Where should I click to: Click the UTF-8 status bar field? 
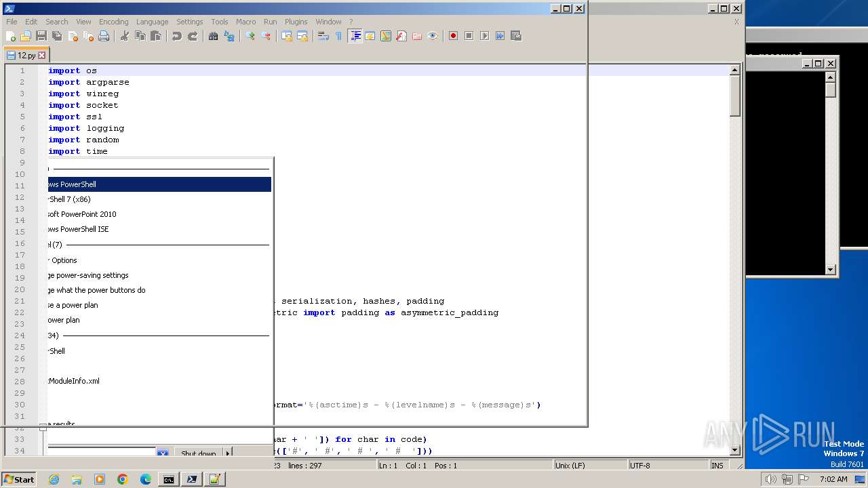click(x=668, y=466)
